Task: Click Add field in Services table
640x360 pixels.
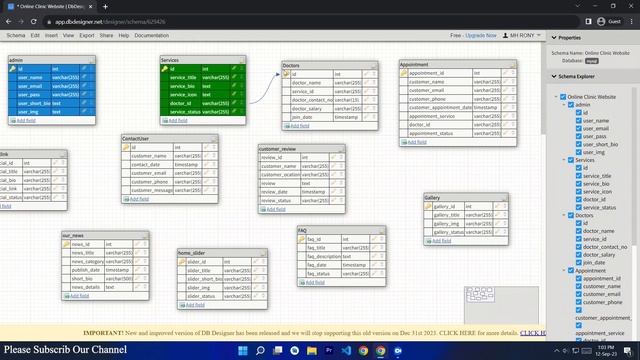Action: click(178, 120)
